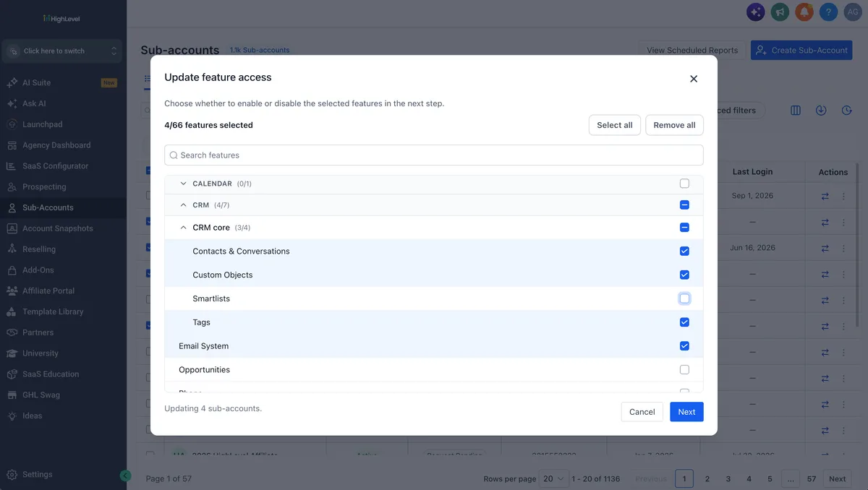Expand the CALENDAR feature group

point(184,184)
